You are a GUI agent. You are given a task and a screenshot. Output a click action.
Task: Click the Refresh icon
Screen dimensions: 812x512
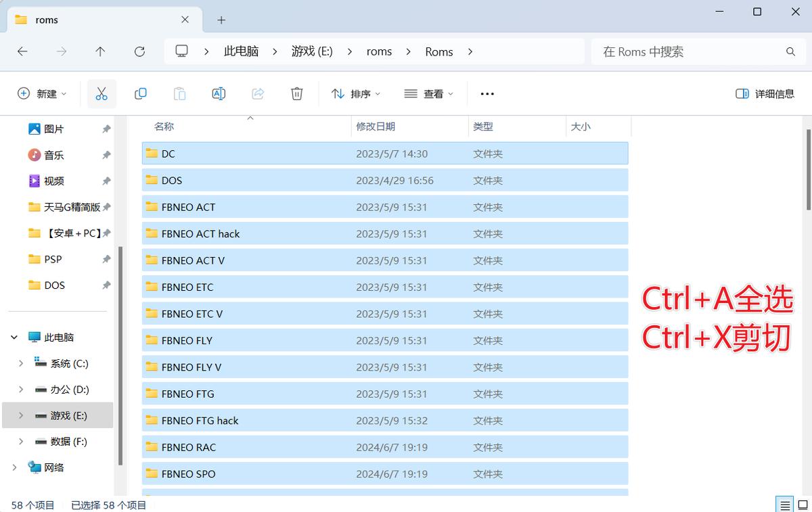pyautogui.click(x=139, y=51)
